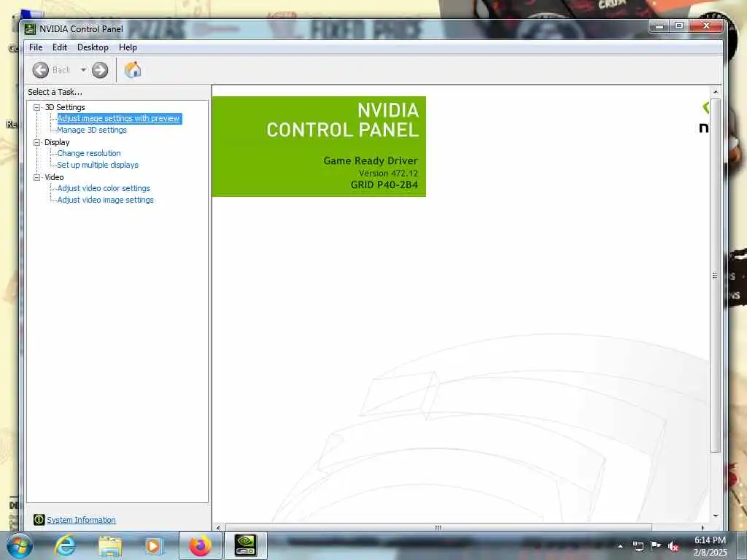
Task: Click the network tray icon
Action: [638, 546]
